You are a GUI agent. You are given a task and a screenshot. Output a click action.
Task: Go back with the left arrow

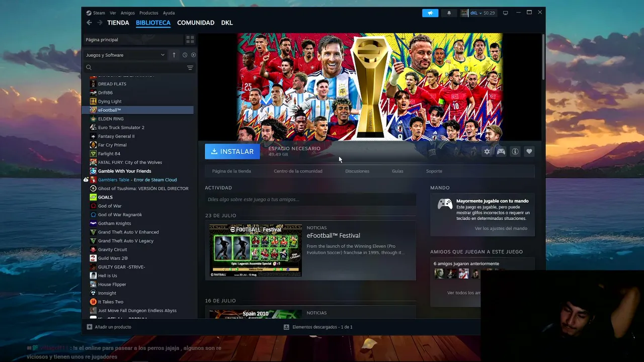[x=89, y=23]
